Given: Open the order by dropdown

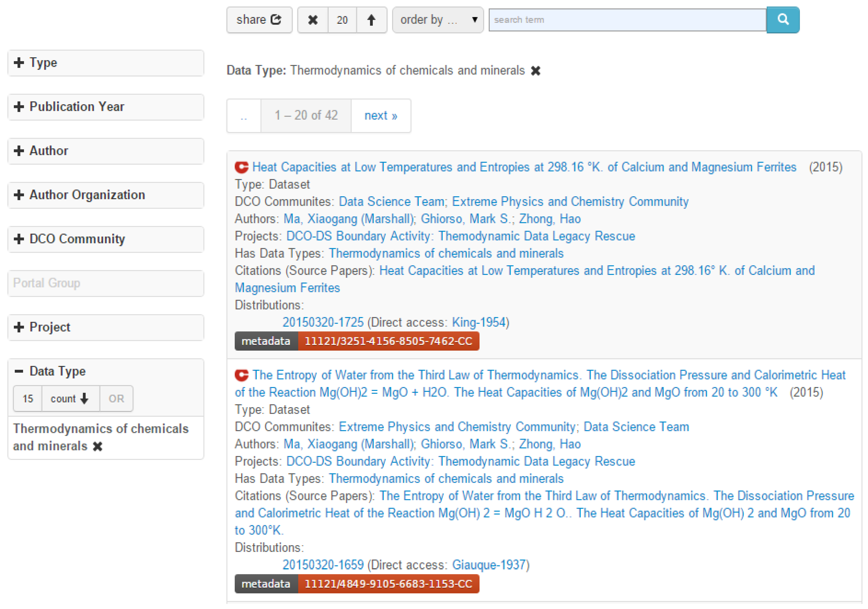Looking at the screenshot, I should [438, 20].
